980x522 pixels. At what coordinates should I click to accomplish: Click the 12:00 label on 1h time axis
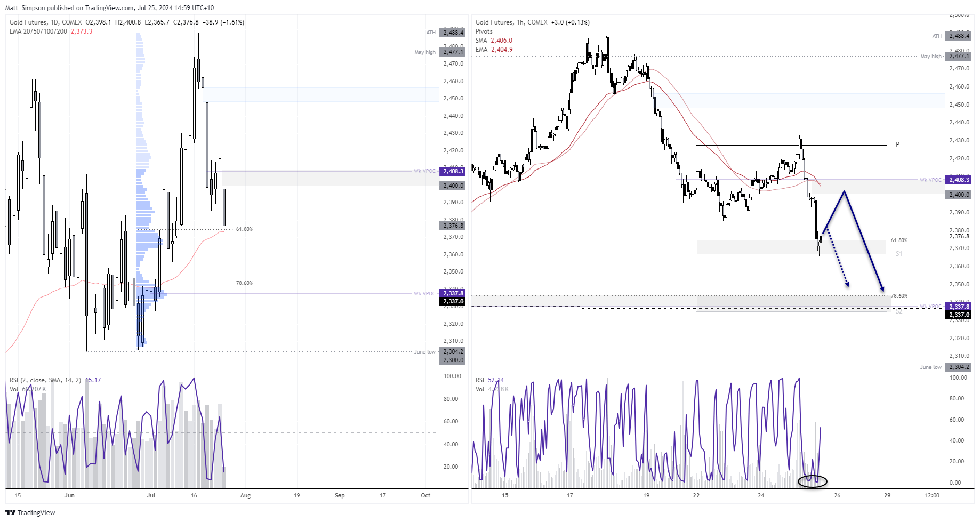click(932, 495)
